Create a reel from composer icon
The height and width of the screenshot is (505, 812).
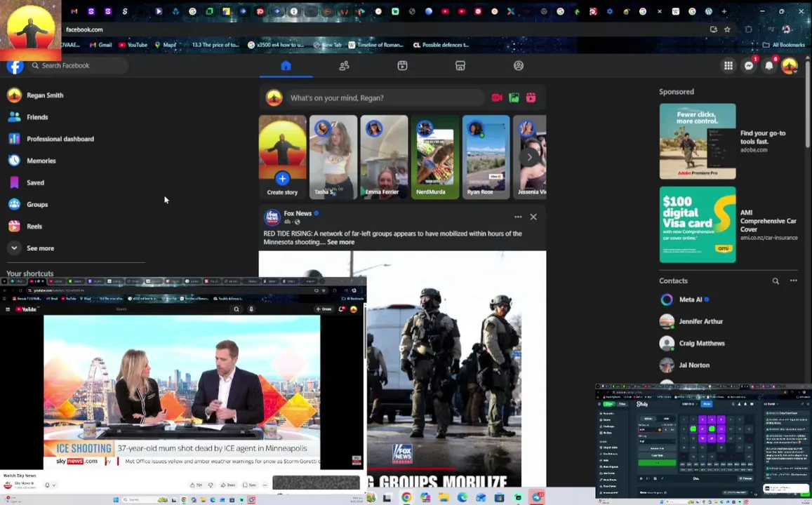coord(531,97)
